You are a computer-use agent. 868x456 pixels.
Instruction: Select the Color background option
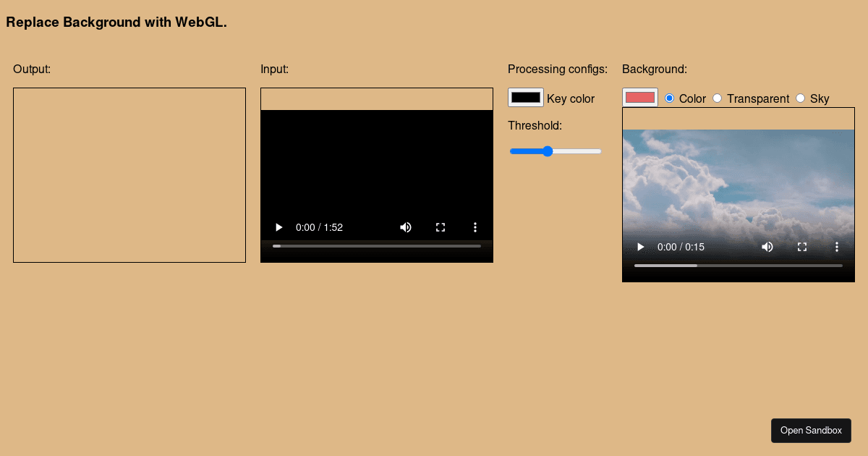(669, 98)
